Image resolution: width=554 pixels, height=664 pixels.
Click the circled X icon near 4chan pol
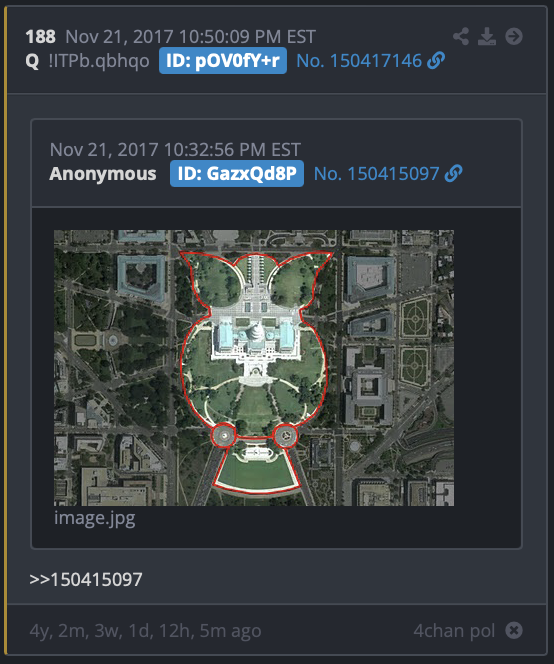tap(514, 631)
